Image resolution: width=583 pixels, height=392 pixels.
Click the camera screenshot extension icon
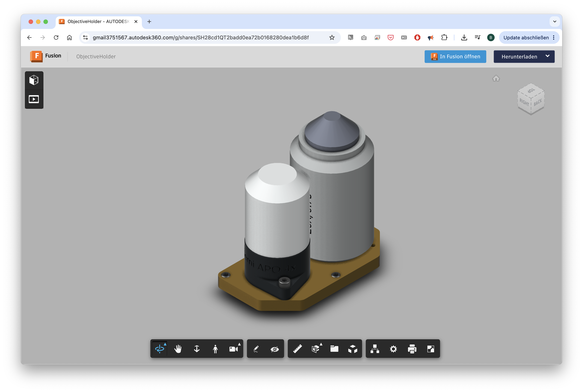pos(364,38)
